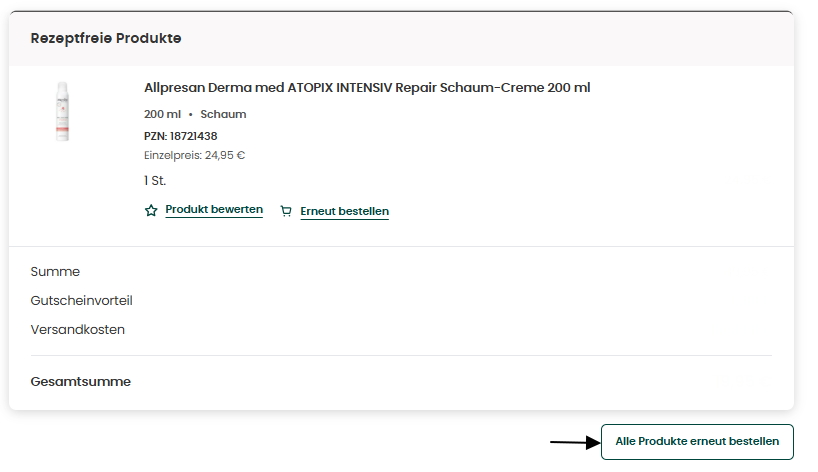The height and width of the screenshot is (472, 818).
Task: Click the Gesamtsumme total label
Action: click(81, 382)
